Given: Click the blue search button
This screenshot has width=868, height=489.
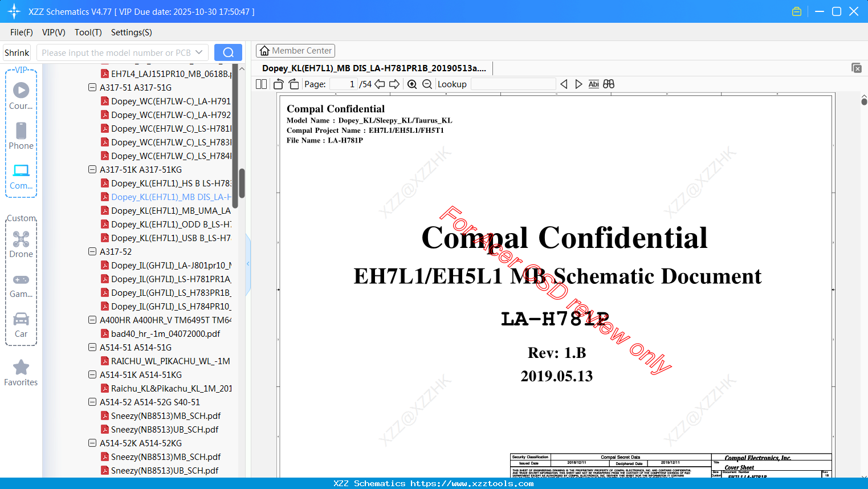Looking at the screenshot, I should click(x=228, y=52).
